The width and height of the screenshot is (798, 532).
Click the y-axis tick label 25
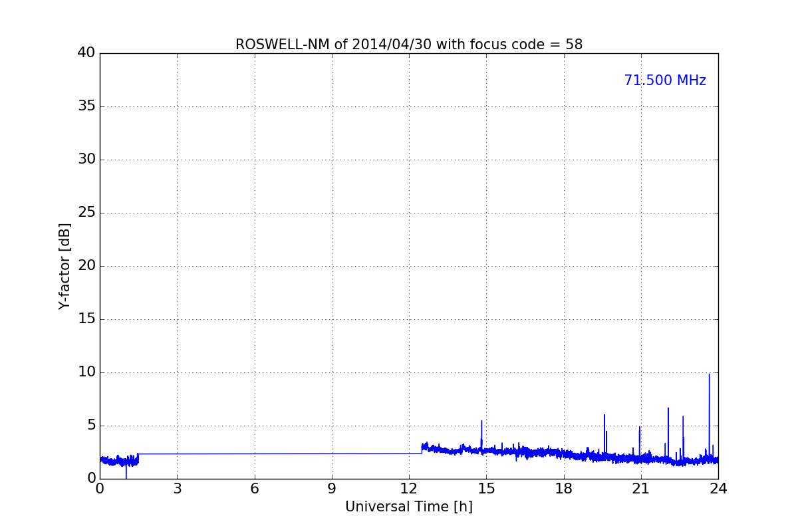[86, 213]
